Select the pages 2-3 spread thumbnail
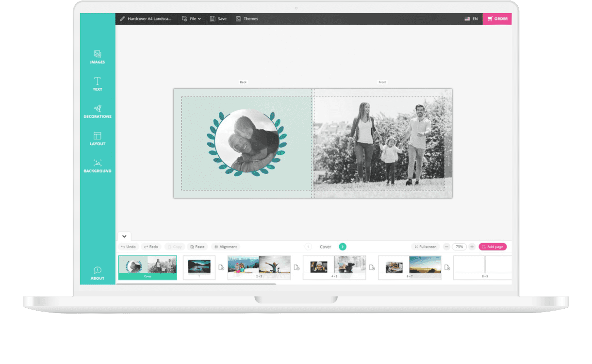This screenshot has height=364, width=592. [x=259, y=267]
